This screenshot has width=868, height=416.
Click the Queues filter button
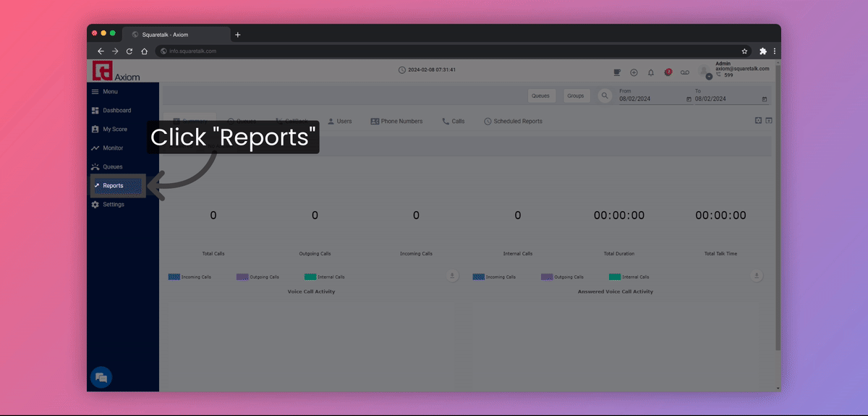[540, 95]
